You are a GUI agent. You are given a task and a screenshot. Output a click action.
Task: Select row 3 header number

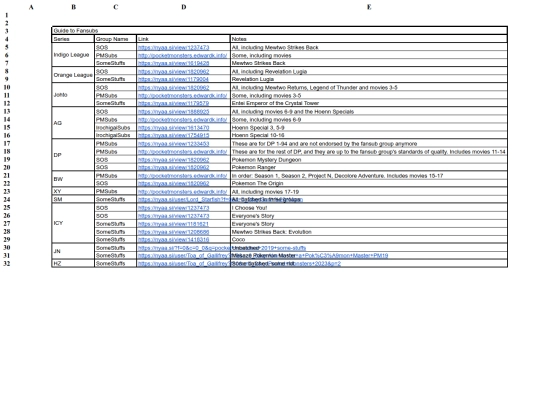(7, 31)
